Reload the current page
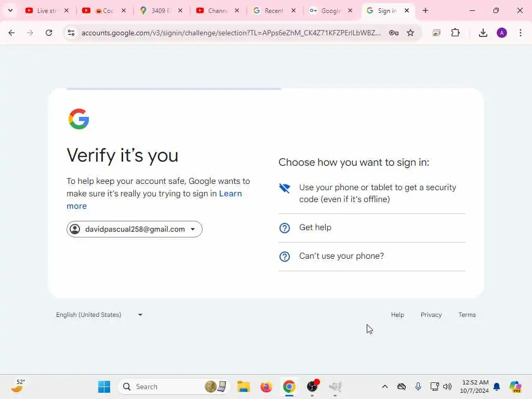 click(49, 33)
